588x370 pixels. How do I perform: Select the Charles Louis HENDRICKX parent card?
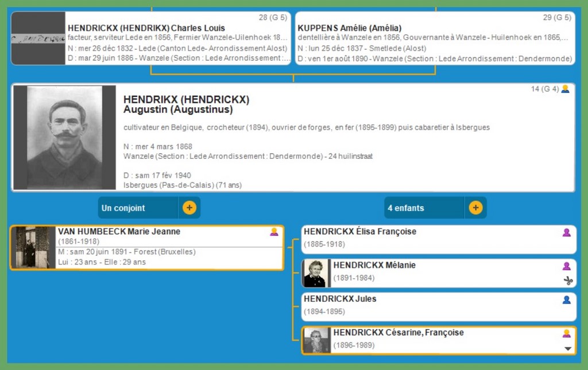[x=178, y=38]
